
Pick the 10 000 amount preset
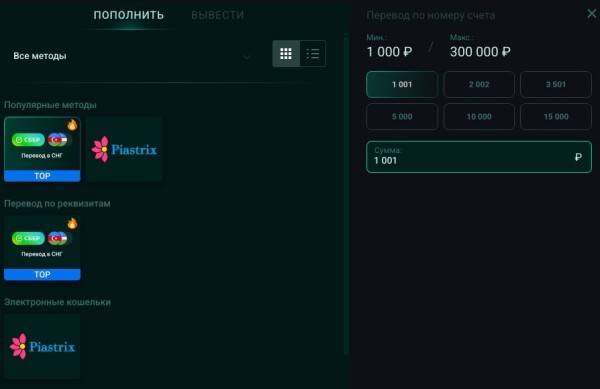[479, 117]
